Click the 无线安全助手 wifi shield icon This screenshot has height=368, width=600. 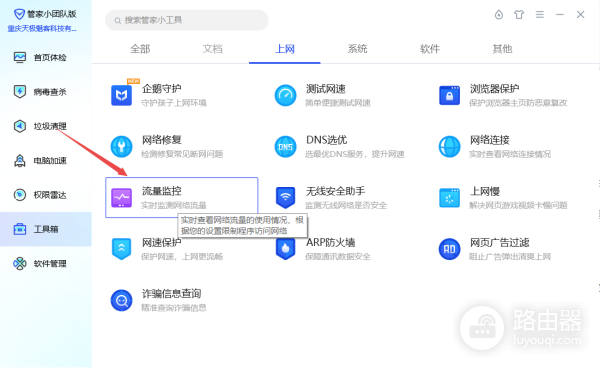[x=285, y=198]
